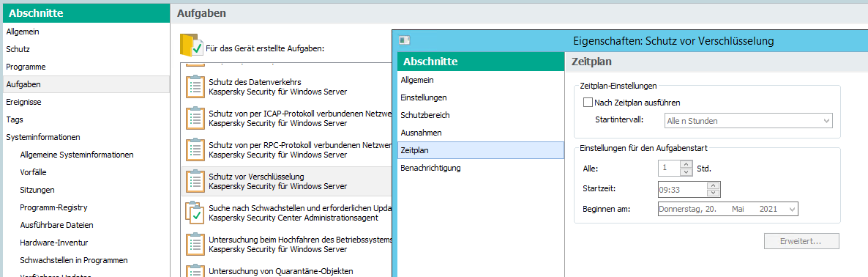Click the Schutz vor Verschlüsselung task icon

point(195,180)
